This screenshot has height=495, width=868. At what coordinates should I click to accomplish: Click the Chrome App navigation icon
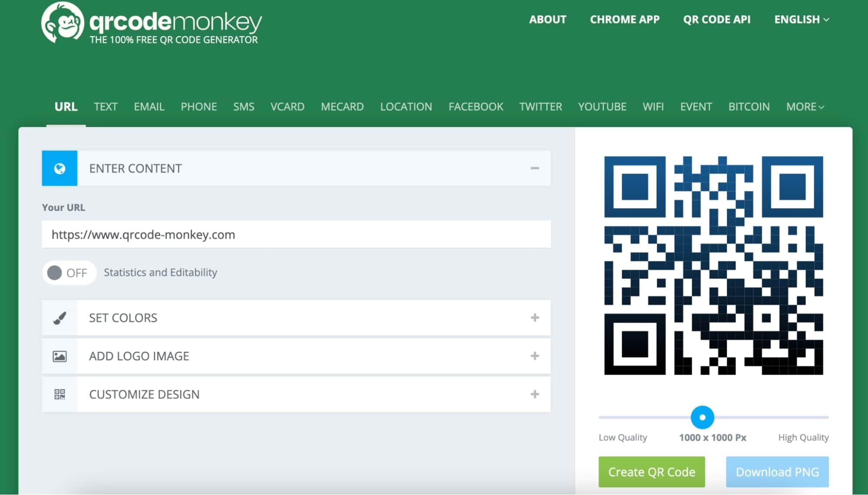pyautogui.click(x=625, y=20)
